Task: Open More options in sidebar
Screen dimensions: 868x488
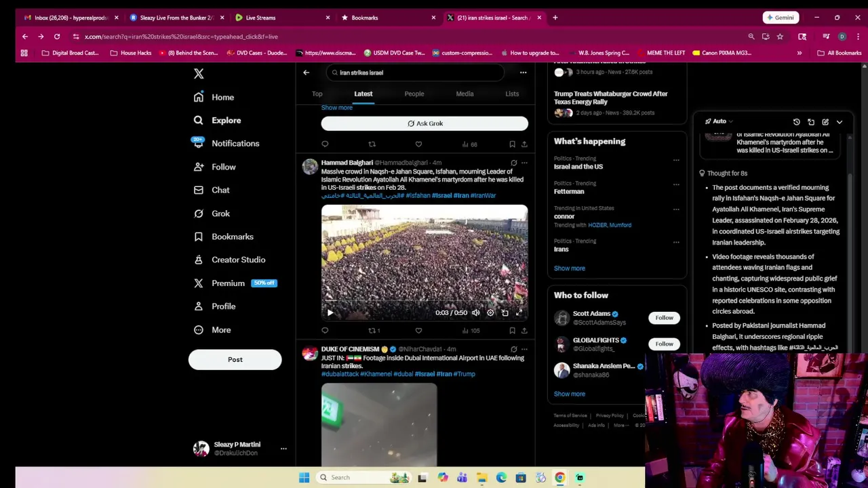Action: [x=212, y=329]
